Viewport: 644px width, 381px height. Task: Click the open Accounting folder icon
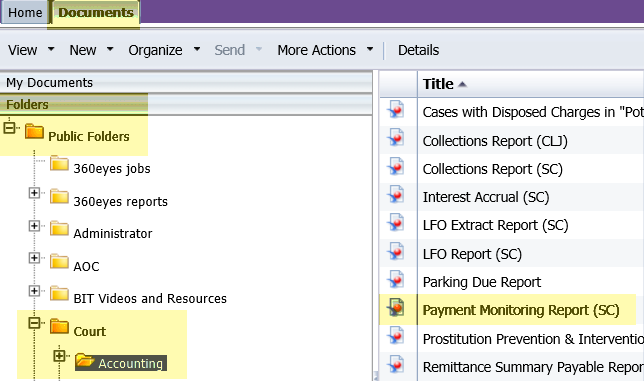point(85,360)
